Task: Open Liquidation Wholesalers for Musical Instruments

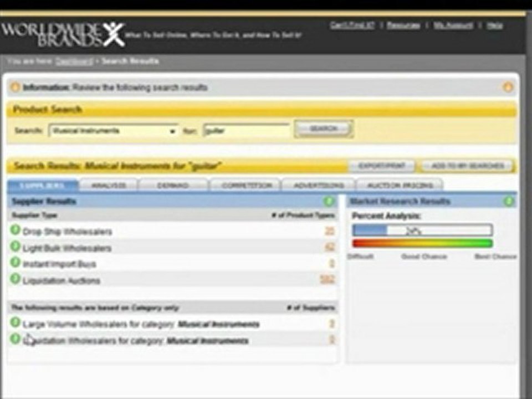Action: point(136,340)
